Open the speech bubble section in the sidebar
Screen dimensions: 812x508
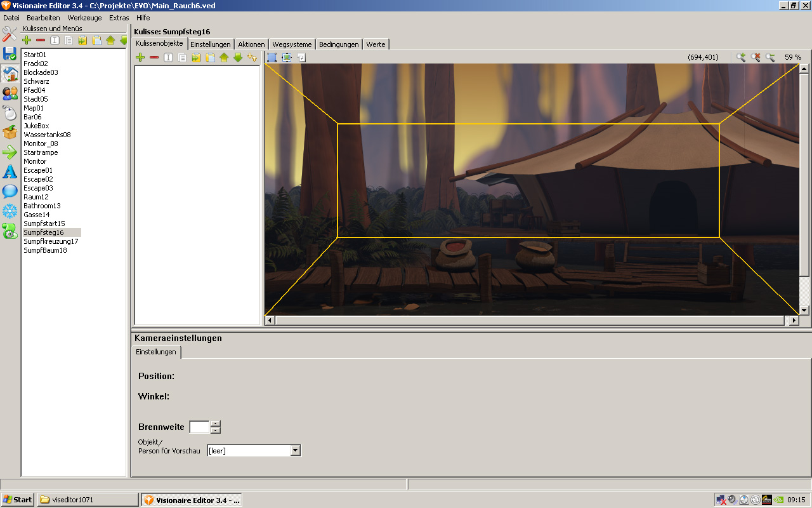pyautogui.click(x=10, y=192)
